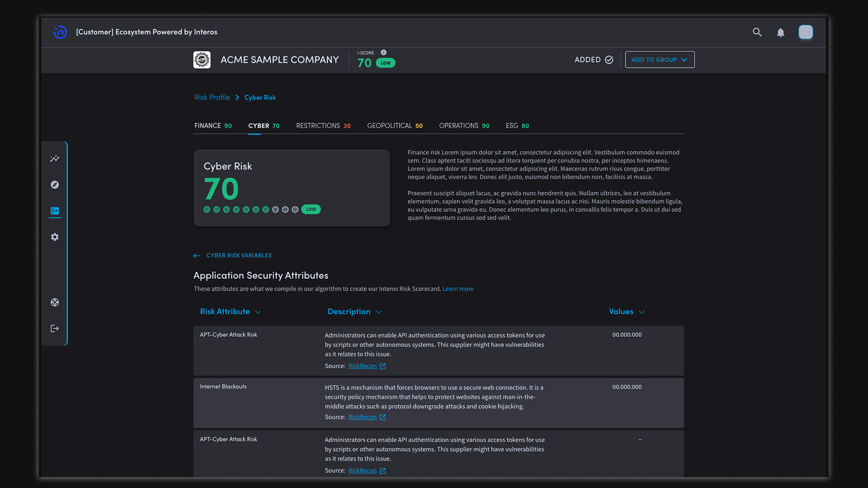
Task: Expand the Add to Group dropdown
Action: (659, 59)
